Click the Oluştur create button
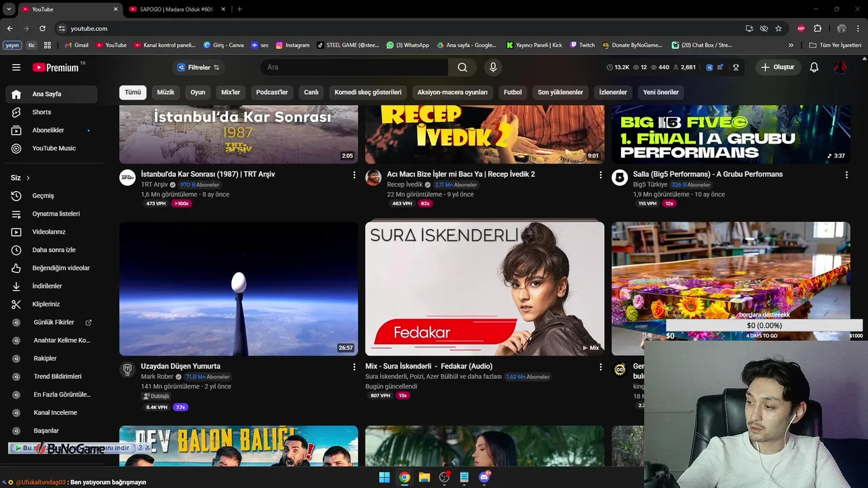868x488 pixels. 778,67
